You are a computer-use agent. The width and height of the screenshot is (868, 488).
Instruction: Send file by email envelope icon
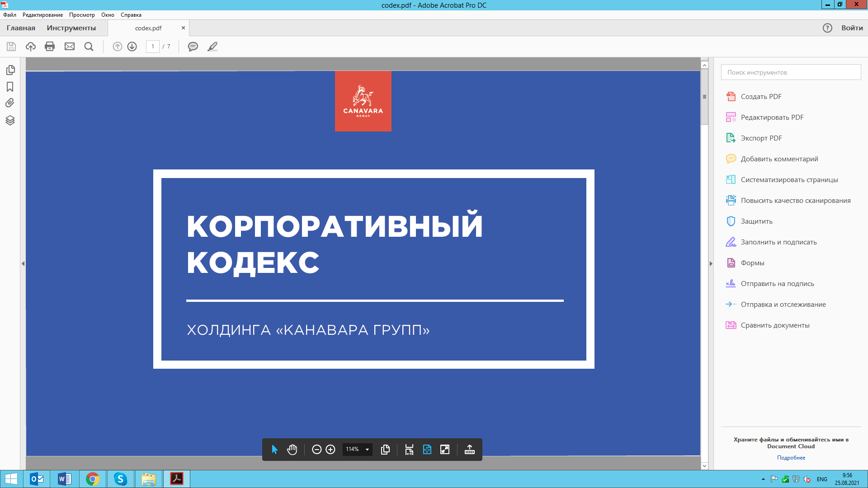click(70, 47)
